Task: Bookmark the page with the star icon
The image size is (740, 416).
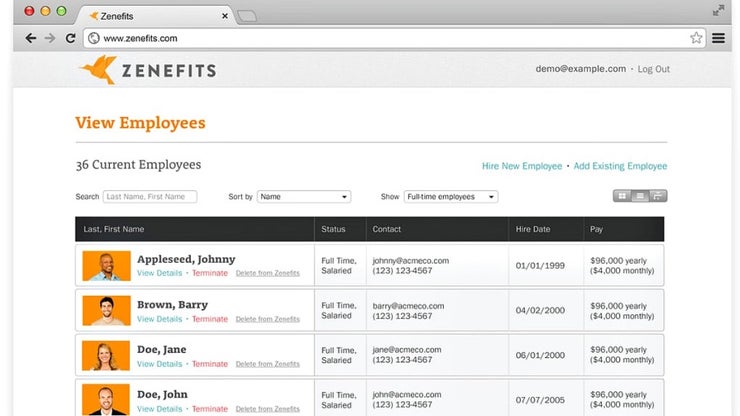Action: 696,38
